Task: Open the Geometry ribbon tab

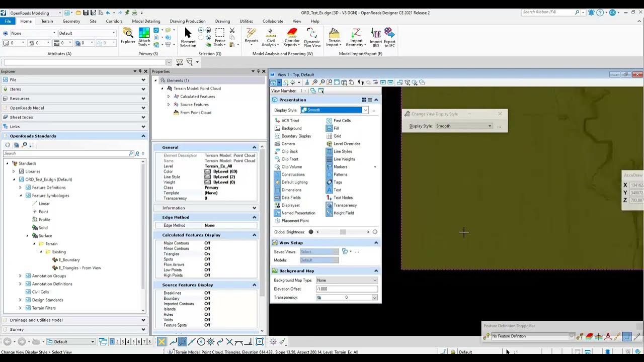Action: (x=71, y=21)
